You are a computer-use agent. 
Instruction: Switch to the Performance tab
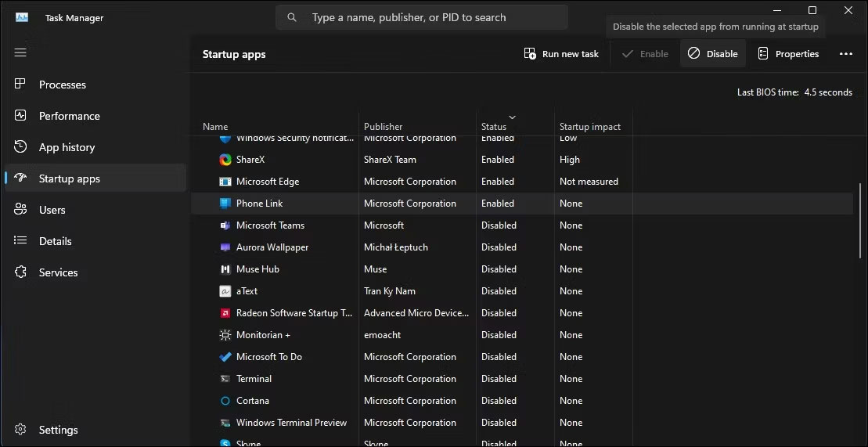69,116
